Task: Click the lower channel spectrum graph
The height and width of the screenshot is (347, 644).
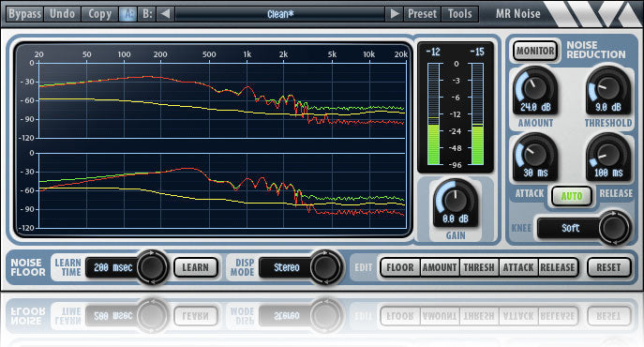Action: [222, 190]
